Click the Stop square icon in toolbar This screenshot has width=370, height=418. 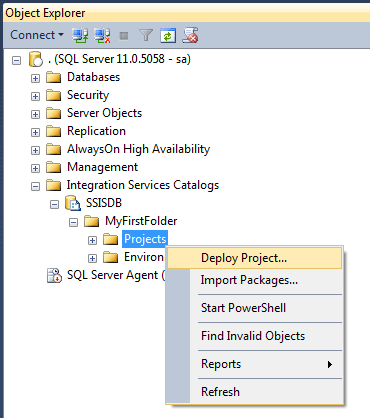pos(124,36)
